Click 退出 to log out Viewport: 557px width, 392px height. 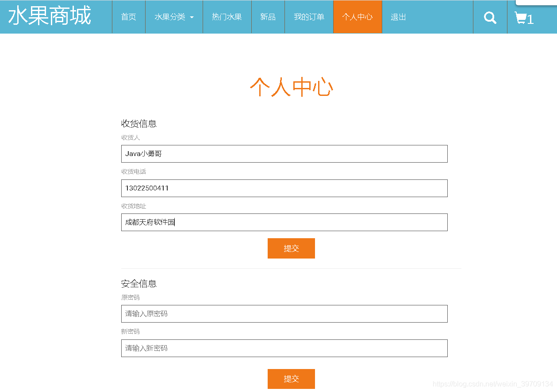[x=398, y=17]
